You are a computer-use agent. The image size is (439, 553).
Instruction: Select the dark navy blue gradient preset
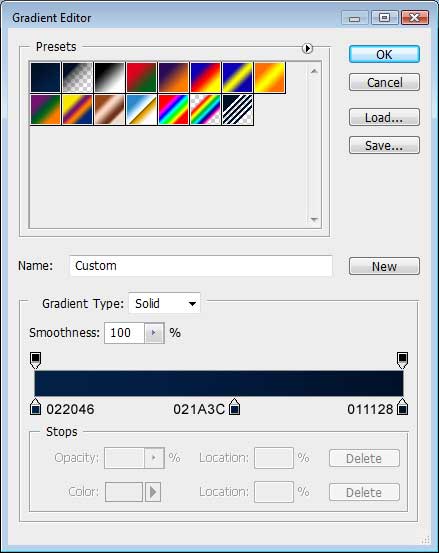(45, 77)
